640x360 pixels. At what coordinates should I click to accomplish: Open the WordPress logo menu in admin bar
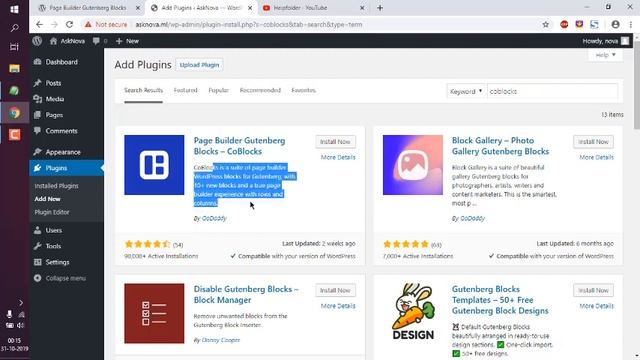coord(37,41)
